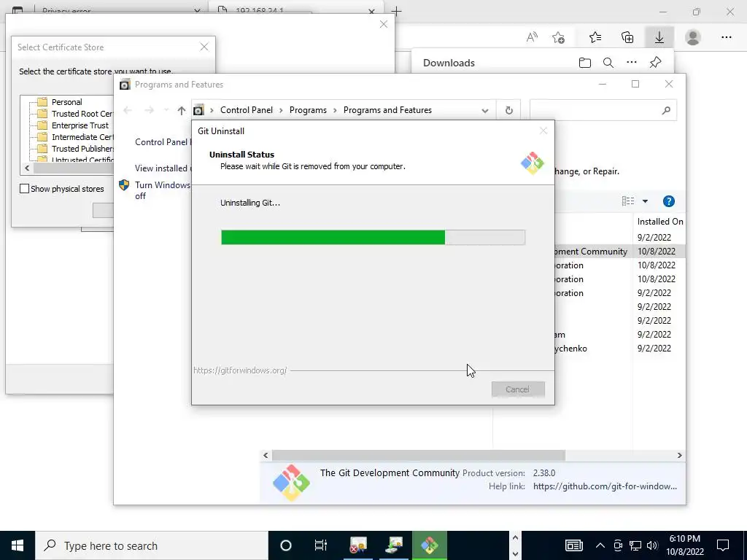Toggle the Show physical stores checkbox
Viewport: 747px width, 560px height.
24,189
